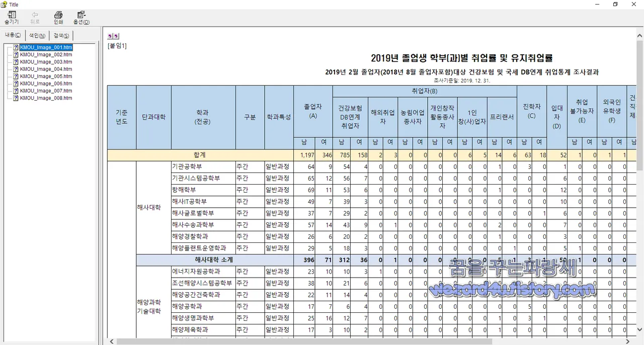
Task: Click the 해양경찰학과 department cell
Action: [x=203, y=236]
